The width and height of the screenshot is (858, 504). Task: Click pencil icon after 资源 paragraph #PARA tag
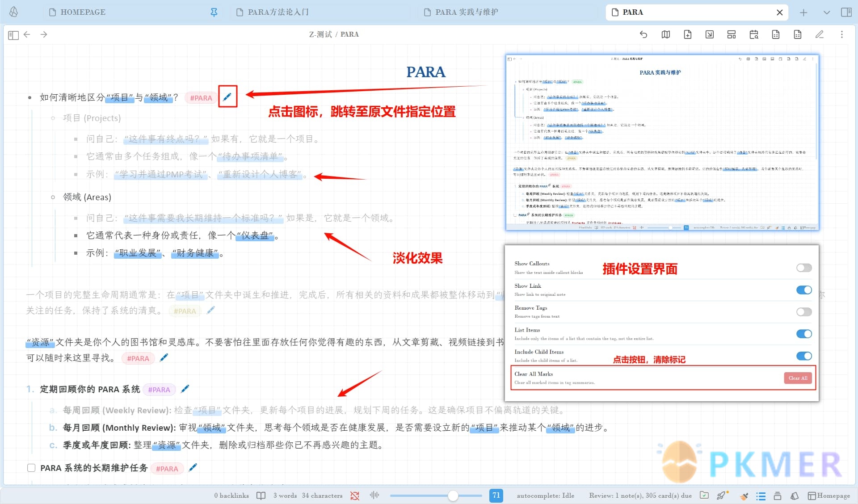pyautogui.click(x=164, y=357)
